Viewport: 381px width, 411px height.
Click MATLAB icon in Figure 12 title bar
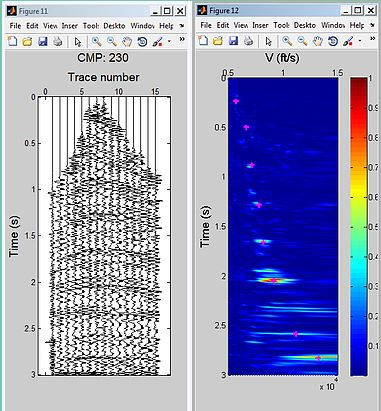(x=202, y=10)
